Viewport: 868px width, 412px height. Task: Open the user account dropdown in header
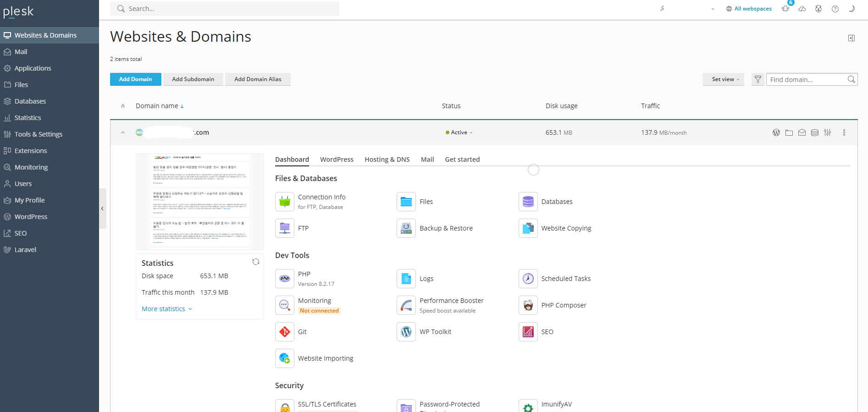click(x=688, y=9)
